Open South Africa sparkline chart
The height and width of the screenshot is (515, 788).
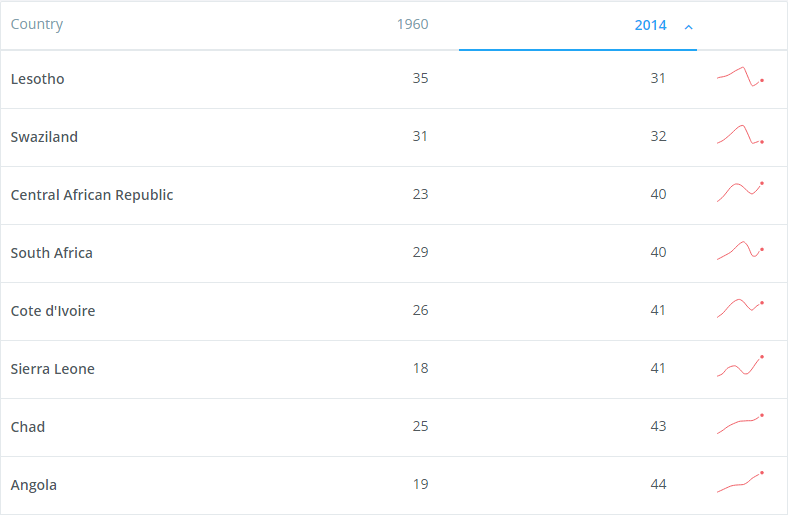pos(740,250)
